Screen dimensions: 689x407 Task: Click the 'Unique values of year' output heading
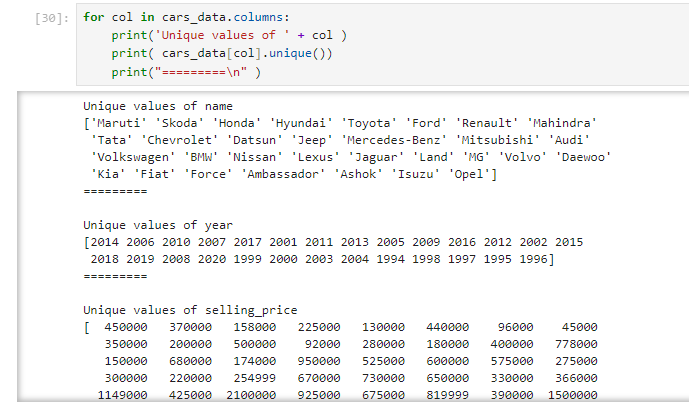(x=157, y=225)
